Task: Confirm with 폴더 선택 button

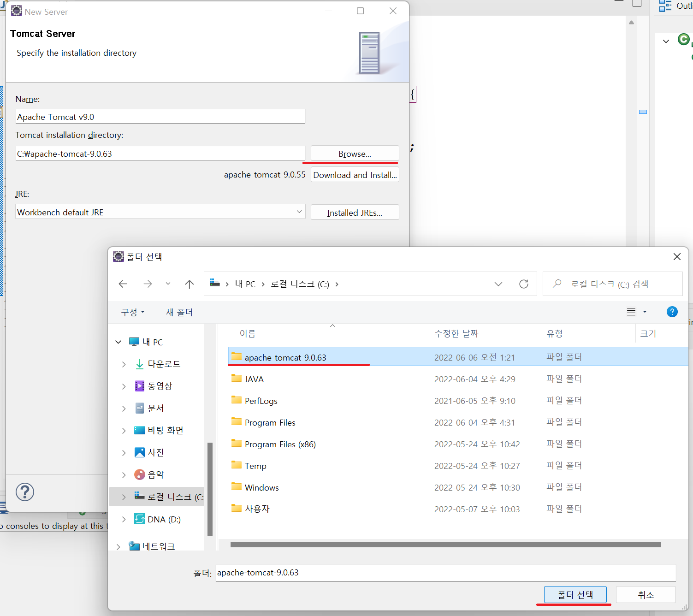Action: (575, 595)
